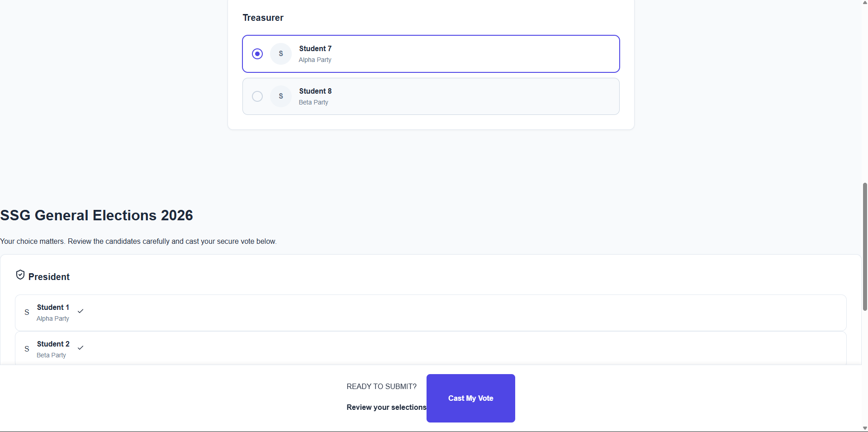Click the Review your selections text
The image size is (868, 432).
click(x=386, y=407)
